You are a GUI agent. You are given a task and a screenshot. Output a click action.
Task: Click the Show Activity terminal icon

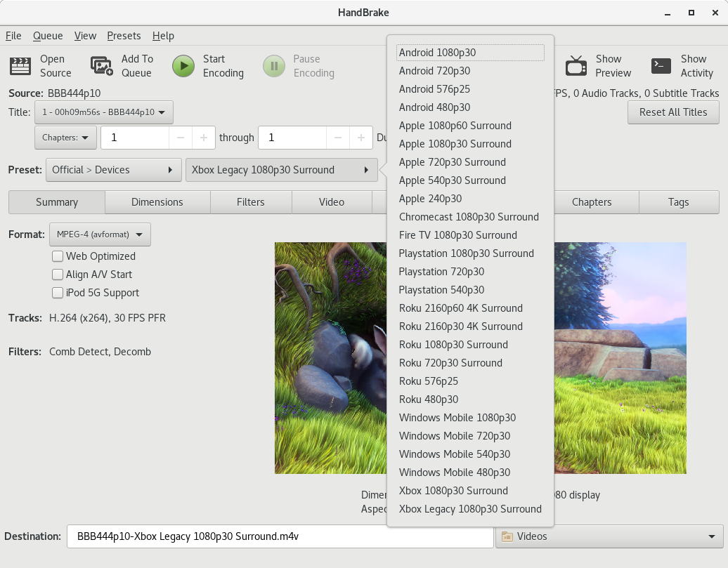[x=661, y=66]
